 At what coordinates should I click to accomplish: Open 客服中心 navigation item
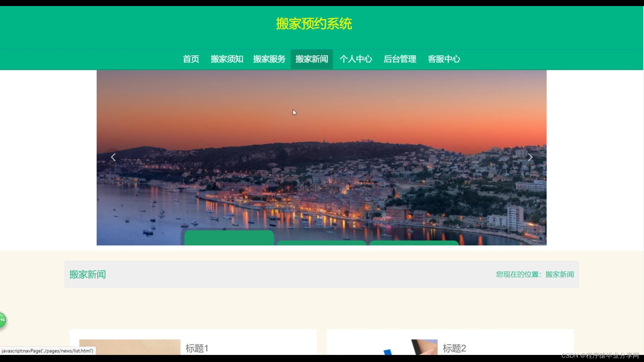click(444, 59)
